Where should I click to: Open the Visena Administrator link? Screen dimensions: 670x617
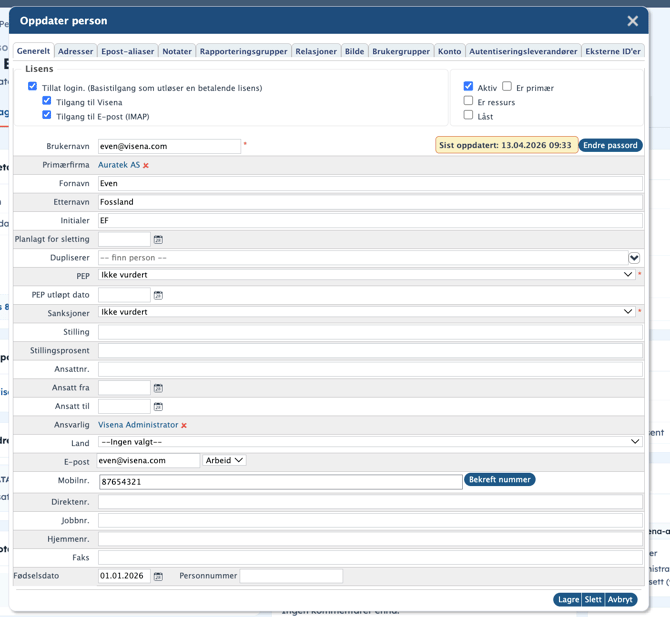tap(138, 425)
